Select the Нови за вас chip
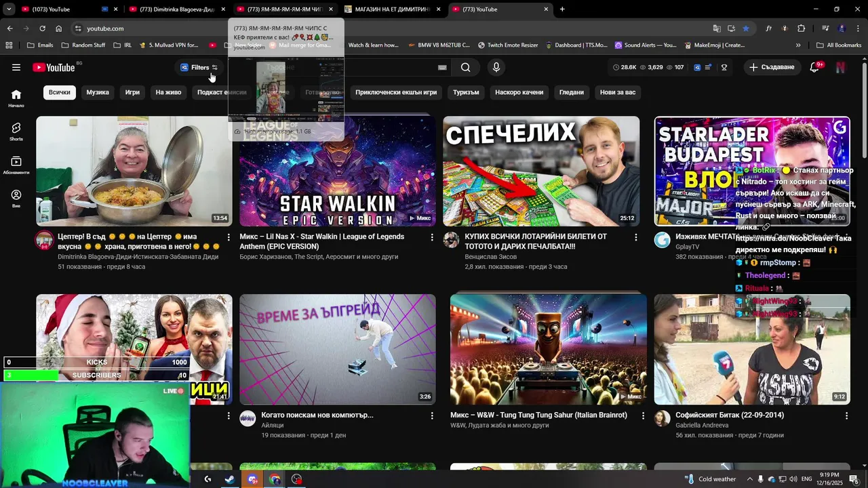The height and width of the screenshot is (488, 868). click(618, 92)
